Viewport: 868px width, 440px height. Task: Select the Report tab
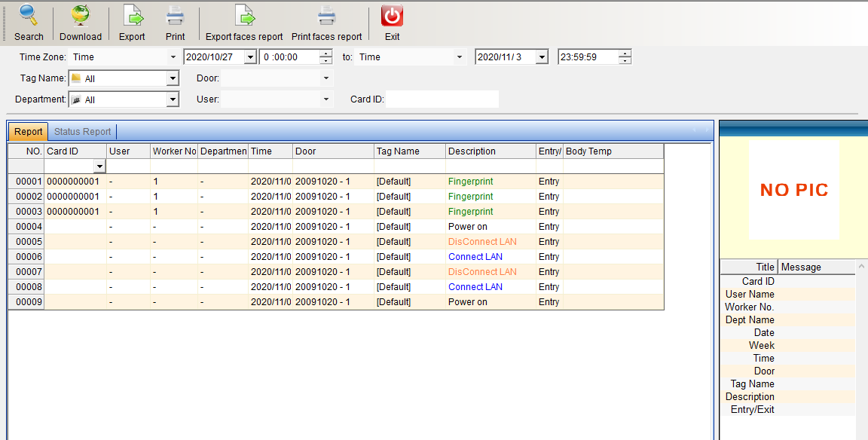(x=29, y=132)
